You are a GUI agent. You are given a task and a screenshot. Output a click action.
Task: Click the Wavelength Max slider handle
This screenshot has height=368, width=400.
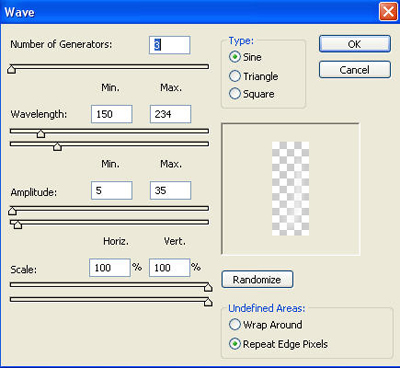point(57,146)
